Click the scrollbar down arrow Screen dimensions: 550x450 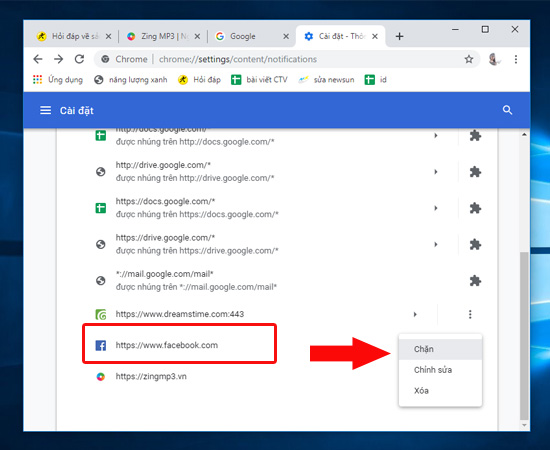coord(524,425)
